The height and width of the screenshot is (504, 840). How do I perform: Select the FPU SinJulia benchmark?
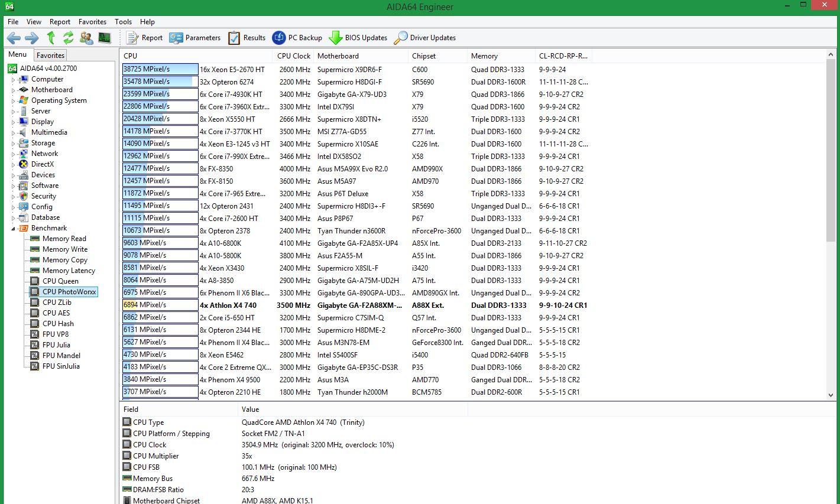point(61,366)
